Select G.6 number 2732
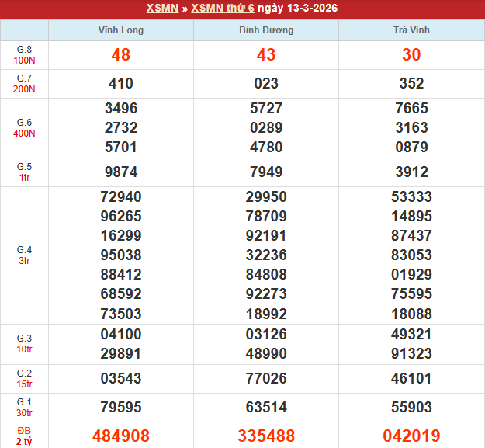The height and width of the screenshot is (448, 485). pyautogui.click(x=121, y=128)
